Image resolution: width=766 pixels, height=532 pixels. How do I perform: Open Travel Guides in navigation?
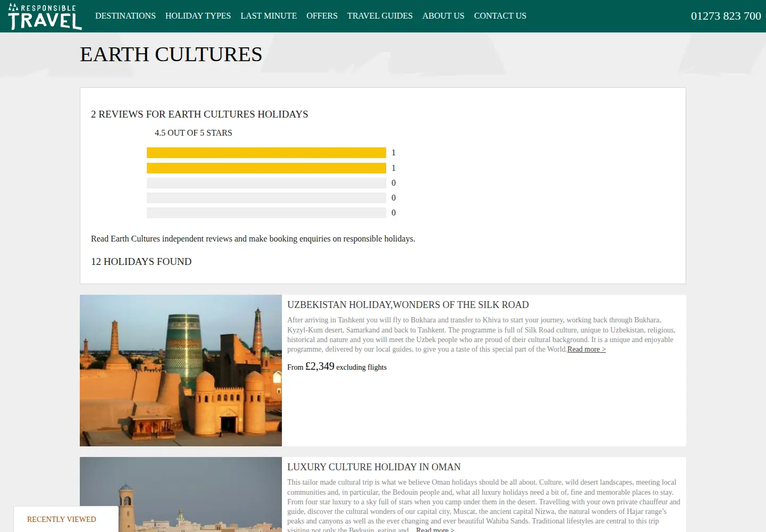tap(380, 16)
